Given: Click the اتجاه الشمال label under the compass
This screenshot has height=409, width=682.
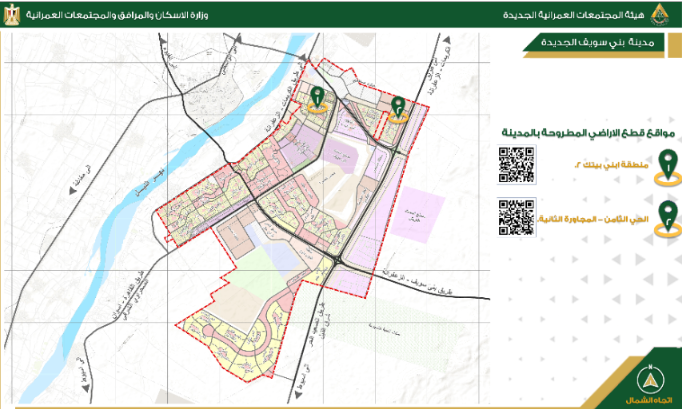Looking at the screenshot, I should pos(649,400).
